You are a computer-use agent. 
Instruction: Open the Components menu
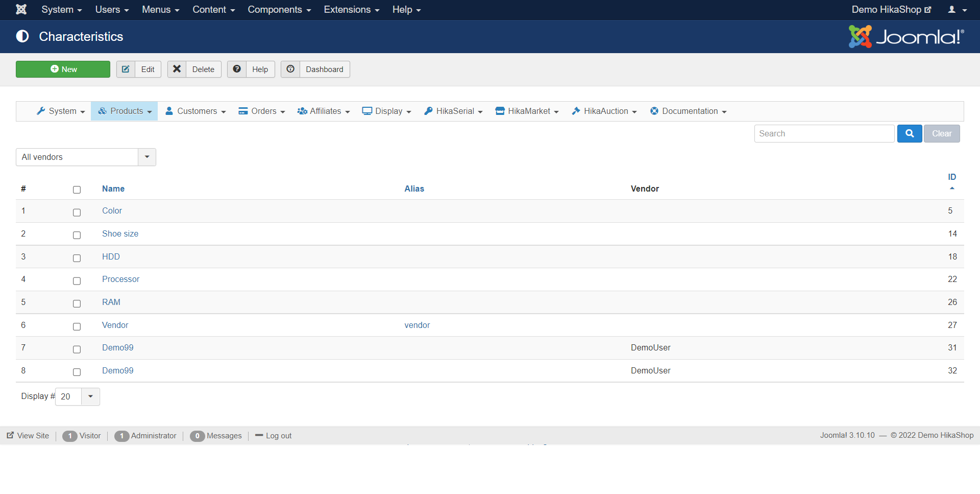tap(279, 10)
